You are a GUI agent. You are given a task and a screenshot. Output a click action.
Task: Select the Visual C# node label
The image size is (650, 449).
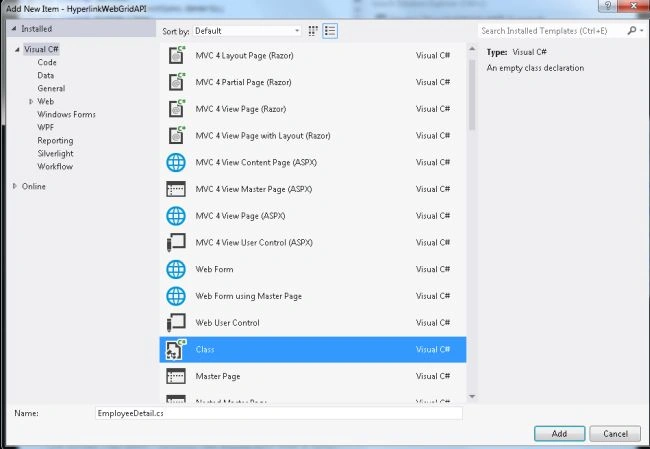(x=41, y=49)
